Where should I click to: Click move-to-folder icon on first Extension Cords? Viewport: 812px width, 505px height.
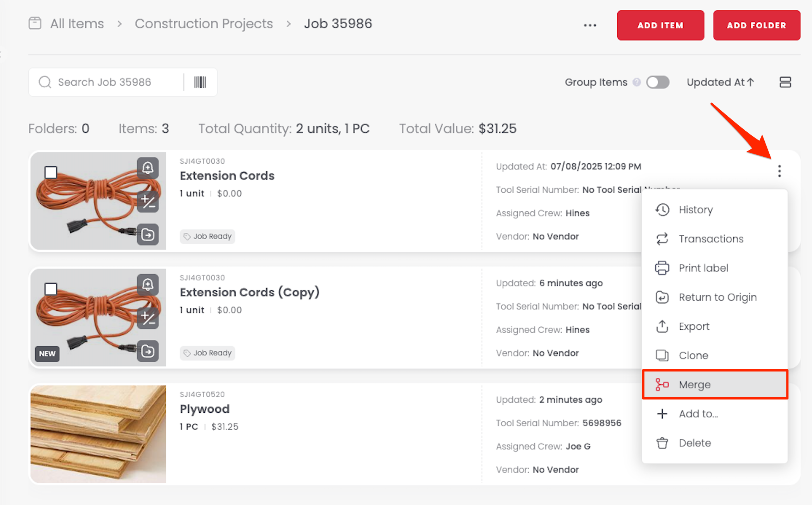coord(148,235)
